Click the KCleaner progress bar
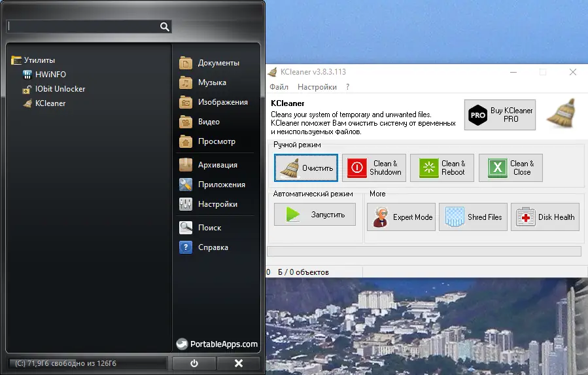The height and width of the screenshot is (375, 588). pos(424,251)
